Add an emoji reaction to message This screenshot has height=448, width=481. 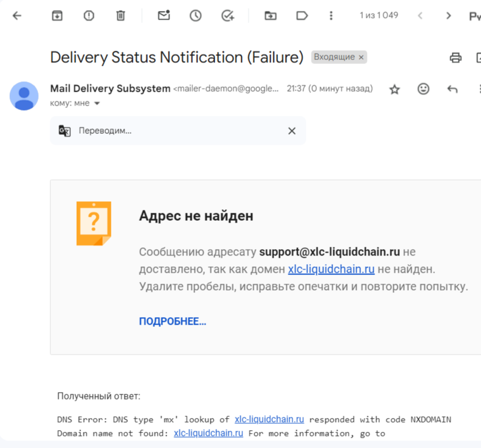point(423,89)
